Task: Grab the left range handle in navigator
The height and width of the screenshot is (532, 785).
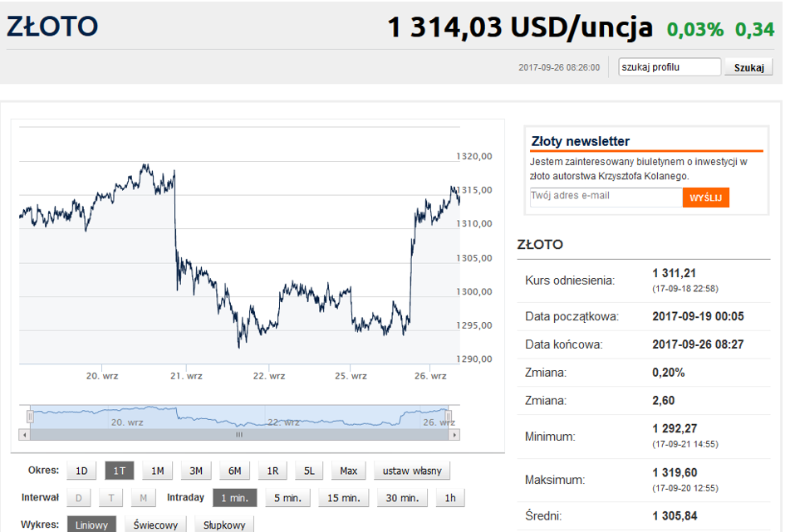Action: pos(31,416)
